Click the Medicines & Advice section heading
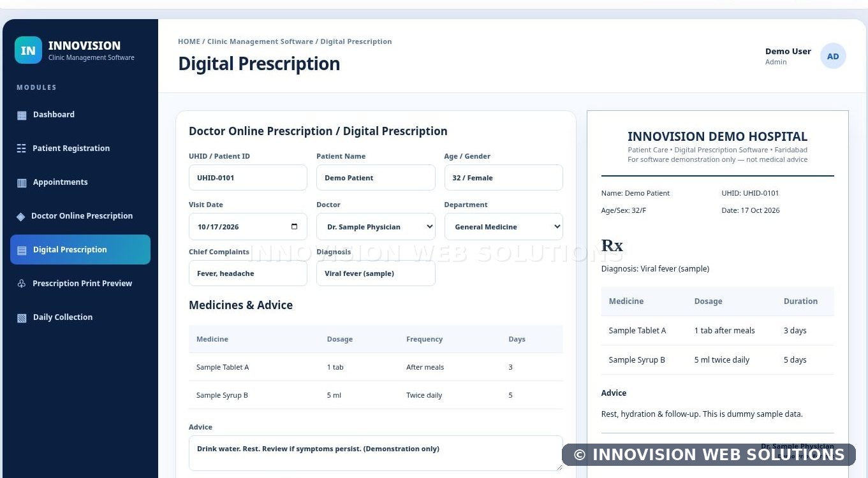Image resolution: width=868 pixels, height=478 pixels. (x=240, y=305)
